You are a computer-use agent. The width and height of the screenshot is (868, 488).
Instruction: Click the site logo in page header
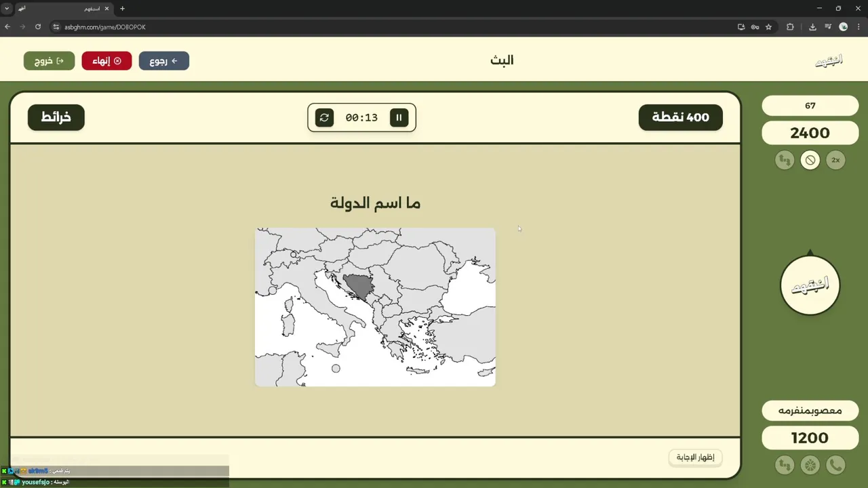pyautogui.click(x=829, y=60)
